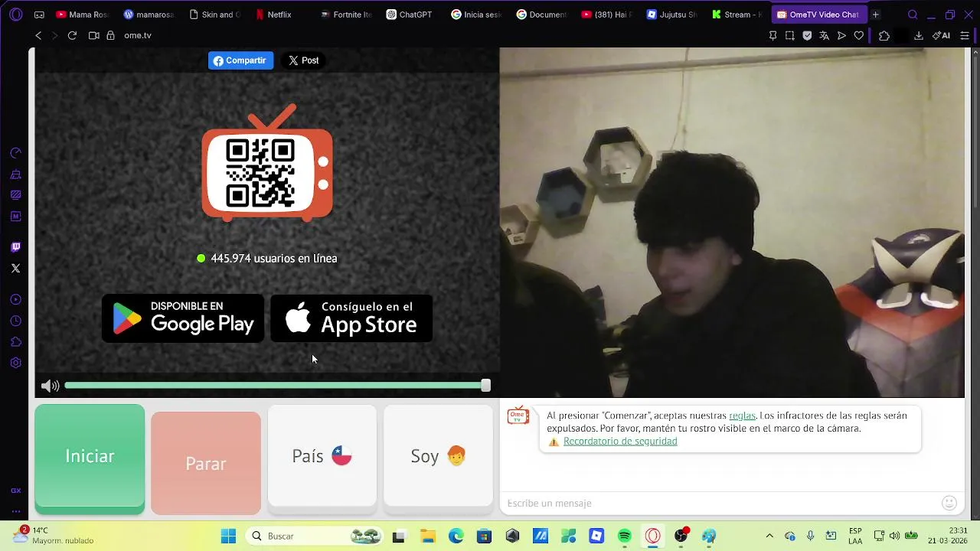Open Recordatorio de seguridad link

pos(620,442)
